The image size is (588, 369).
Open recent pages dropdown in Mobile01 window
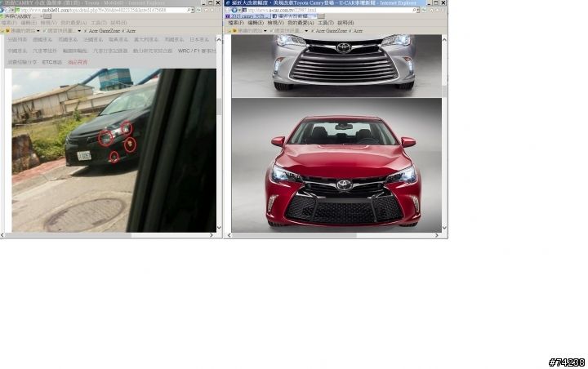point(12,10)
